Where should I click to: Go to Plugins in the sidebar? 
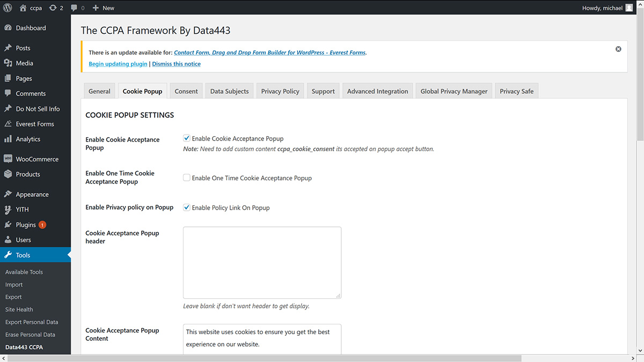coord(26,225)
